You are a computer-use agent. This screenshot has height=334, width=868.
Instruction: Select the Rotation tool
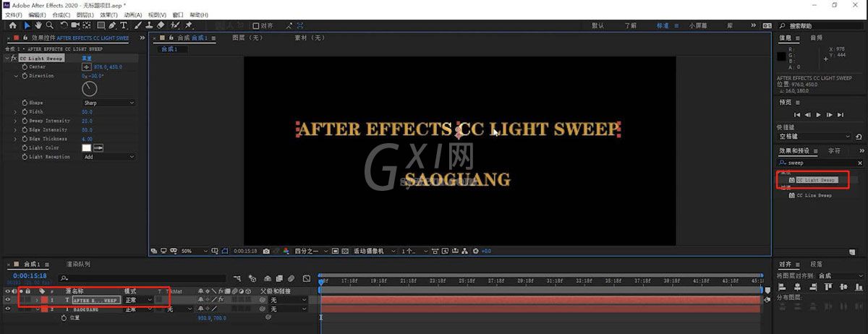coord(63,25)
